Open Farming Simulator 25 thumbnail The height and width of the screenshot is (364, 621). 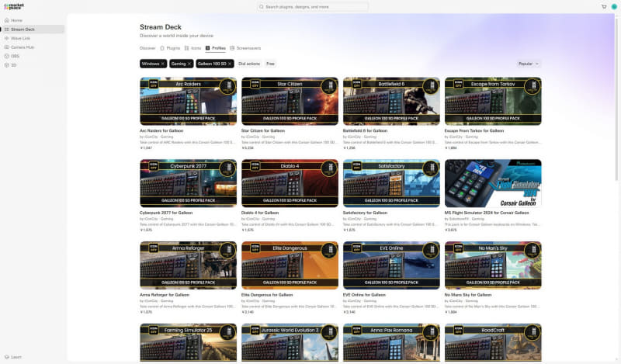point(188,342)
